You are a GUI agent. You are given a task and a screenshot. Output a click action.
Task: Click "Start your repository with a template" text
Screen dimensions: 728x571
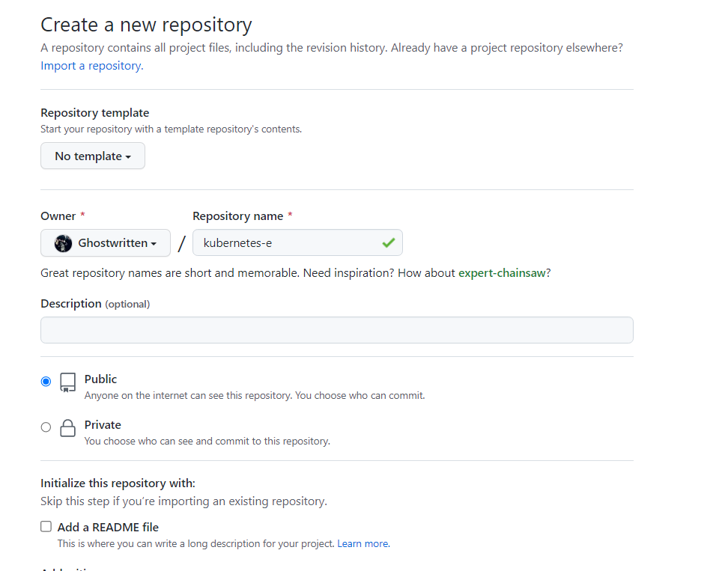pyautogui.click(x=171, y=129)
